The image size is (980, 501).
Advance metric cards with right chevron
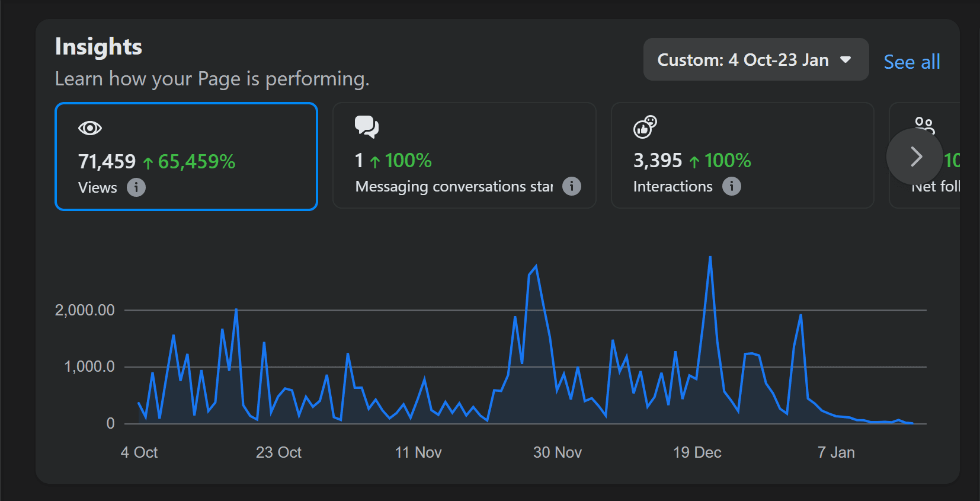(915, 157)
